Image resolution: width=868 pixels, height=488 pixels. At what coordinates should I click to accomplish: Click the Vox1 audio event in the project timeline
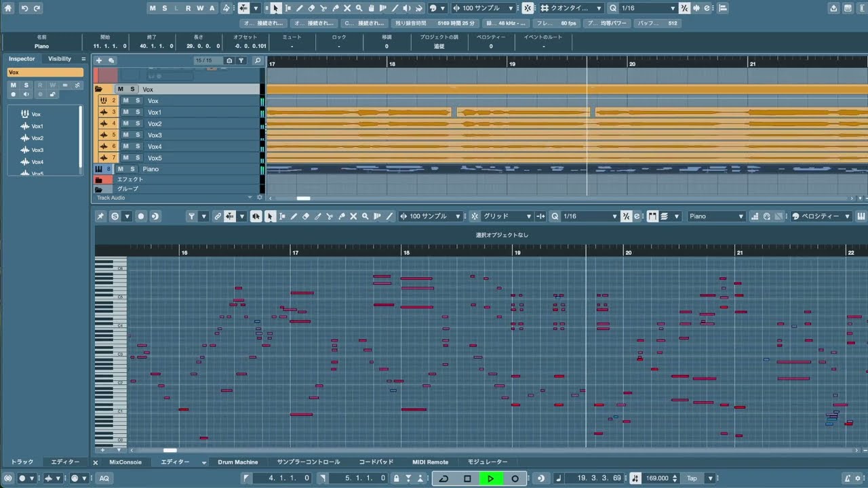coord(359,112)
